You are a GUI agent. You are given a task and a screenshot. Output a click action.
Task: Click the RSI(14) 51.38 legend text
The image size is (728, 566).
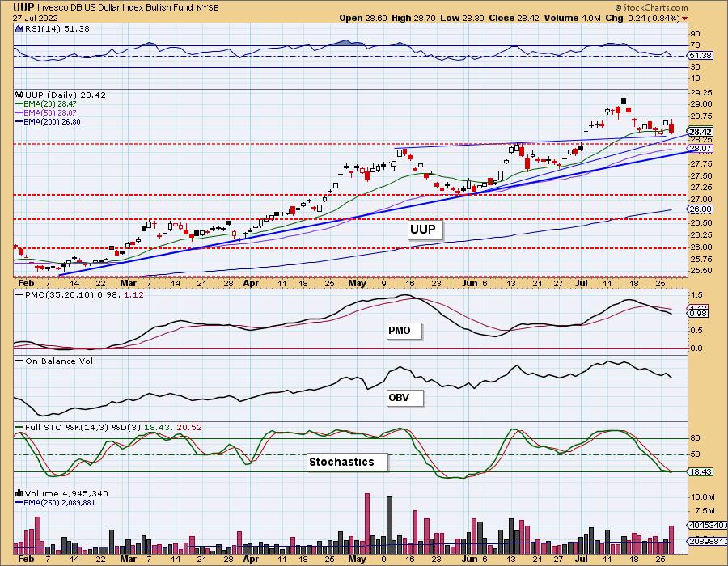tap(57, 28)
